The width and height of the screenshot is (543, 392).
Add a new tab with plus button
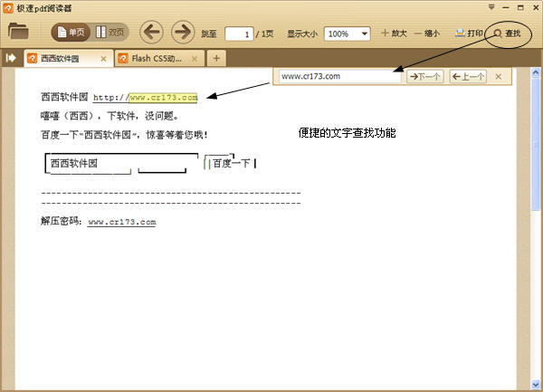[216, 58]
